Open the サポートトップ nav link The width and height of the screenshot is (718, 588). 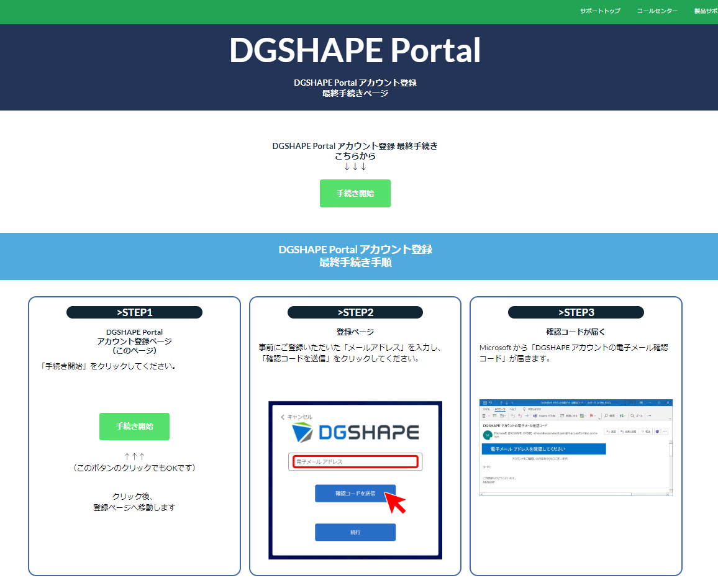coord(600,11)
